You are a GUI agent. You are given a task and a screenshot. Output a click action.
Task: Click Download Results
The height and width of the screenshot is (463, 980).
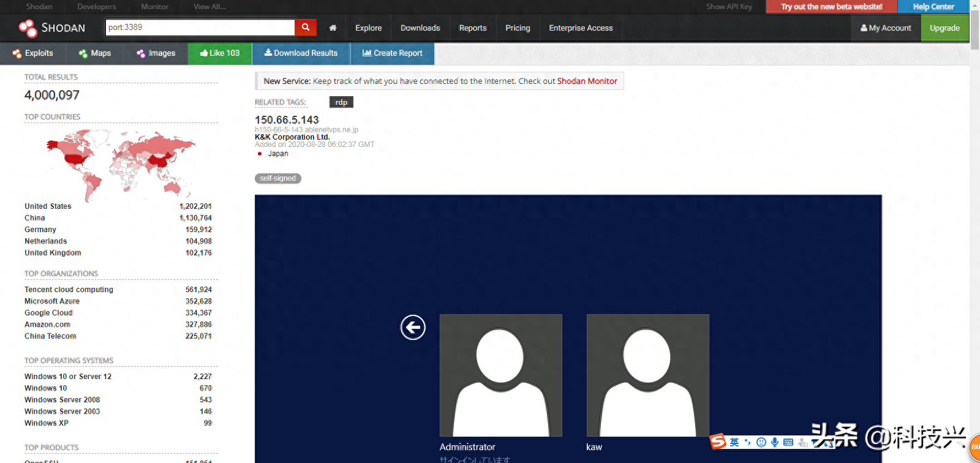(x=301, y=53)
